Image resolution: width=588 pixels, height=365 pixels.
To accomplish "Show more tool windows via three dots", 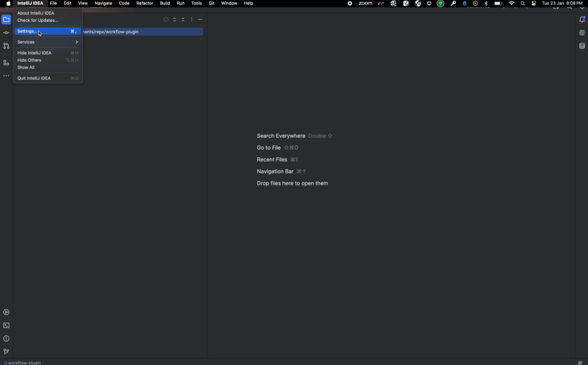I will (6, 76).
